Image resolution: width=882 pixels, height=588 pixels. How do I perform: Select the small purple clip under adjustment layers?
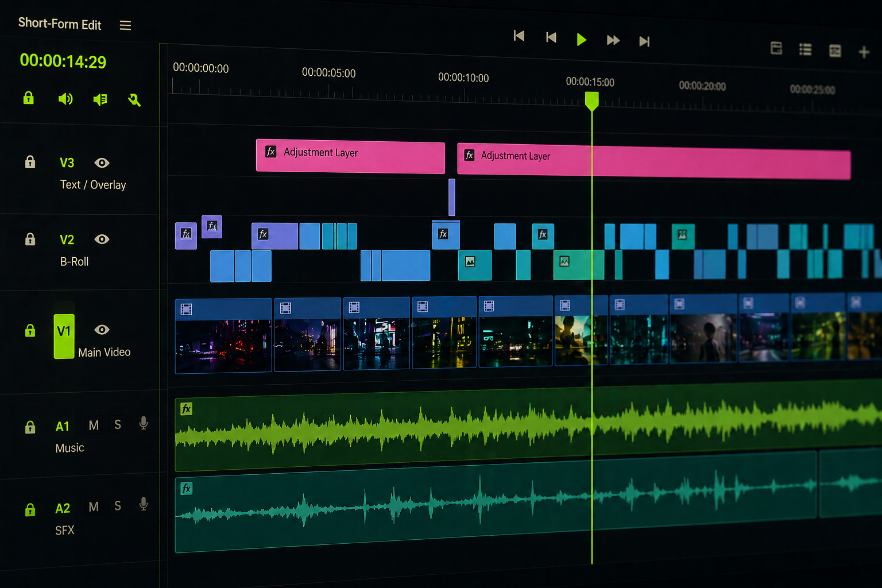point(452,198)
